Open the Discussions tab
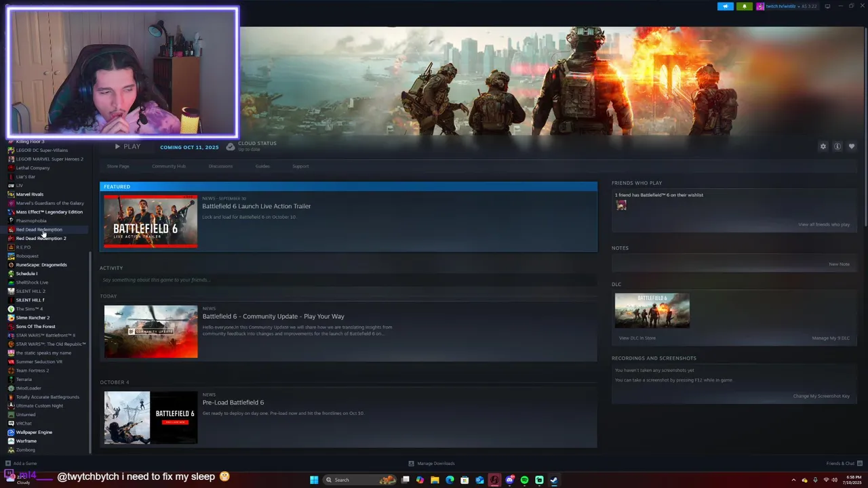 [220, 166]
